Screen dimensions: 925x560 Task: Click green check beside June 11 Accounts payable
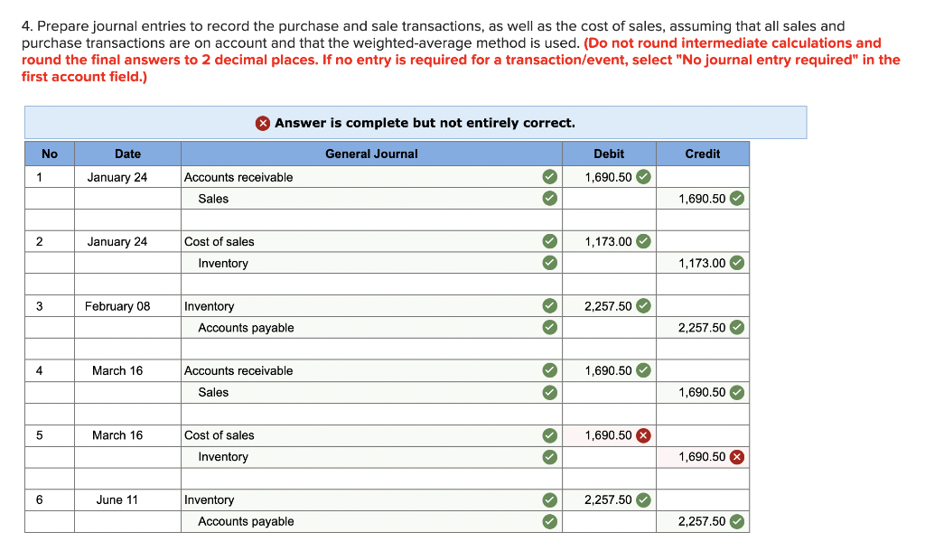(x=550, y=522)
